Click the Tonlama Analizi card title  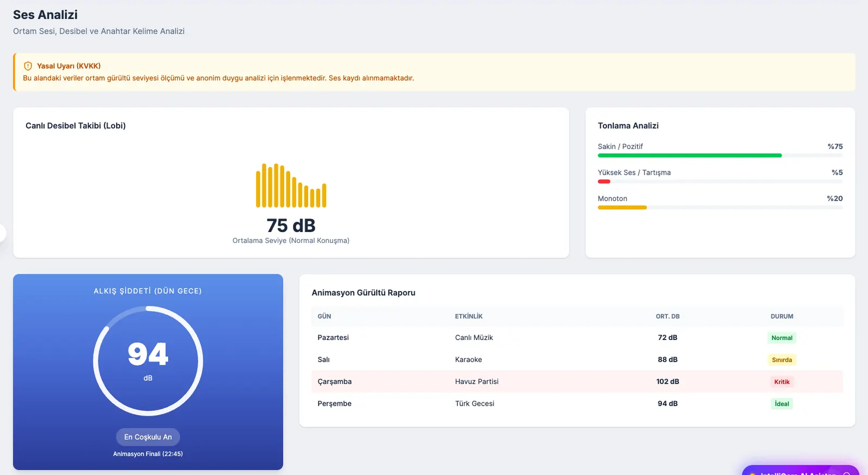(628, 126)
